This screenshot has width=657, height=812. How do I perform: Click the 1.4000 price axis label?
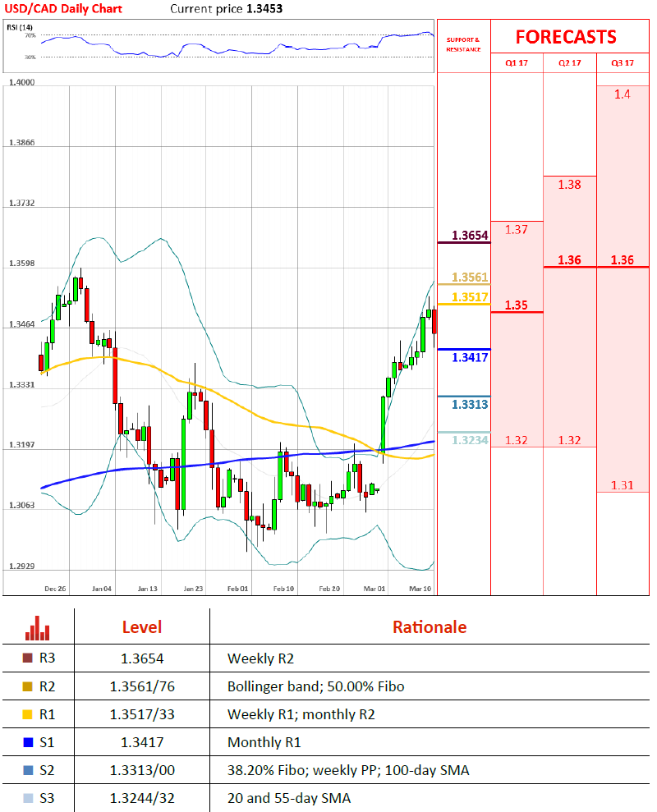click(21, 82)
